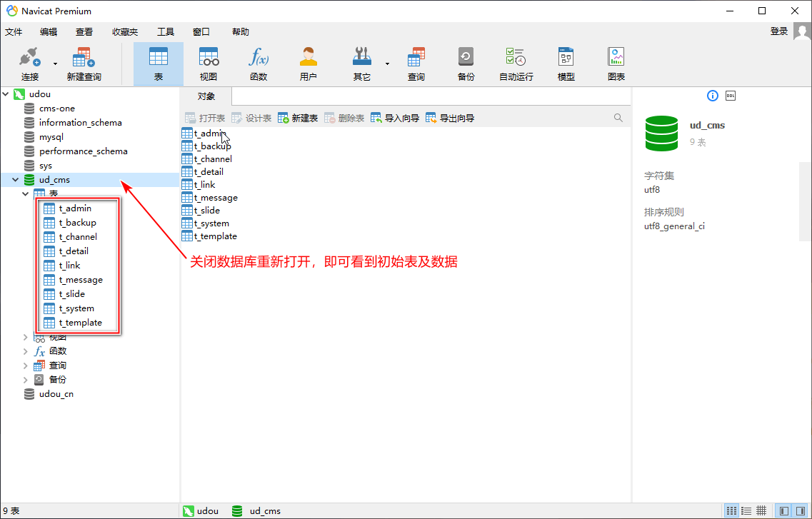812x519 pixels.
Task: Click the Charts (图表) toolbar icon
Action: click(x=616, y=64)
